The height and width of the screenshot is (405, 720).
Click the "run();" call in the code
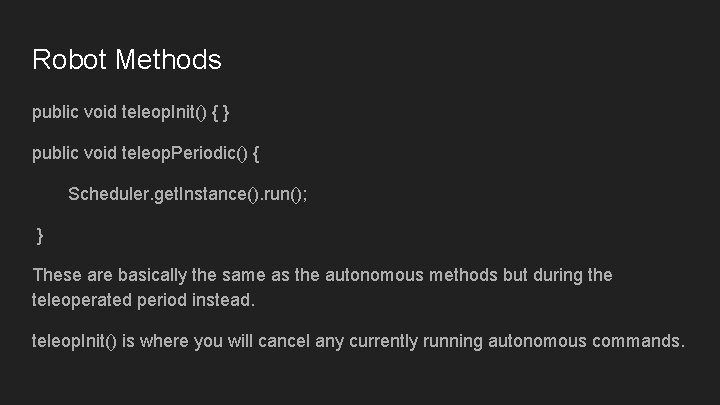(x=281, y=194)
